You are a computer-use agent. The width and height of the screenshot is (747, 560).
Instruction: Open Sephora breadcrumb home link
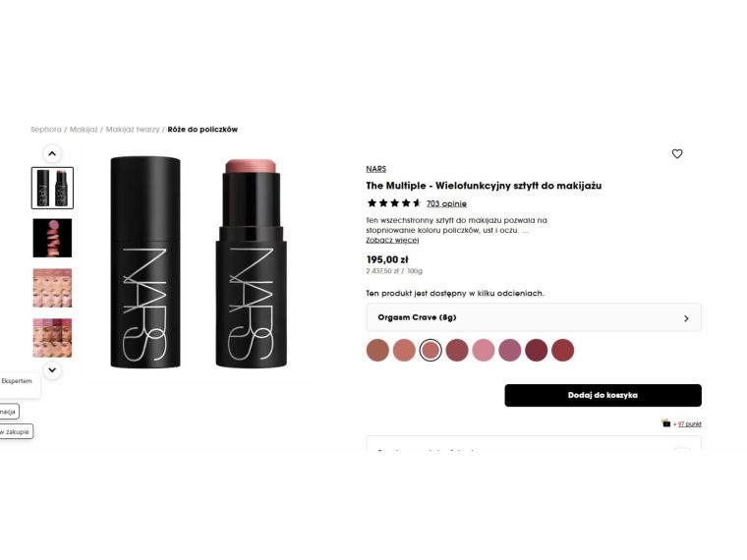tap(46, 130)
